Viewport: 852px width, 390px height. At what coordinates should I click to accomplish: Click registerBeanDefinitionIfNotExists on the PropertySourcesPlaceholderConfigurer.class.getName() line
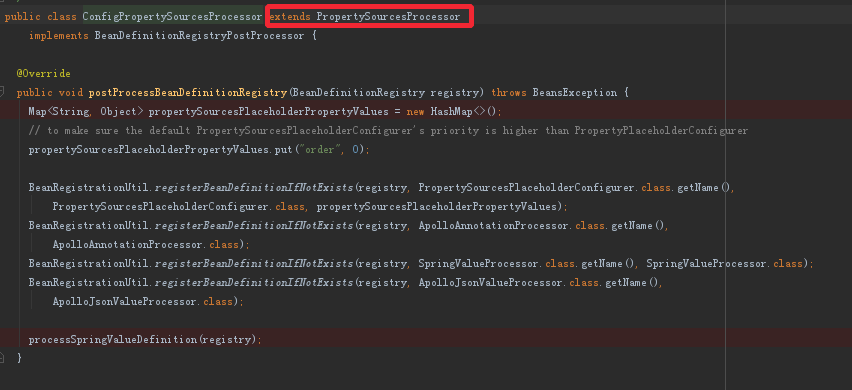click(x=254, y=187)
